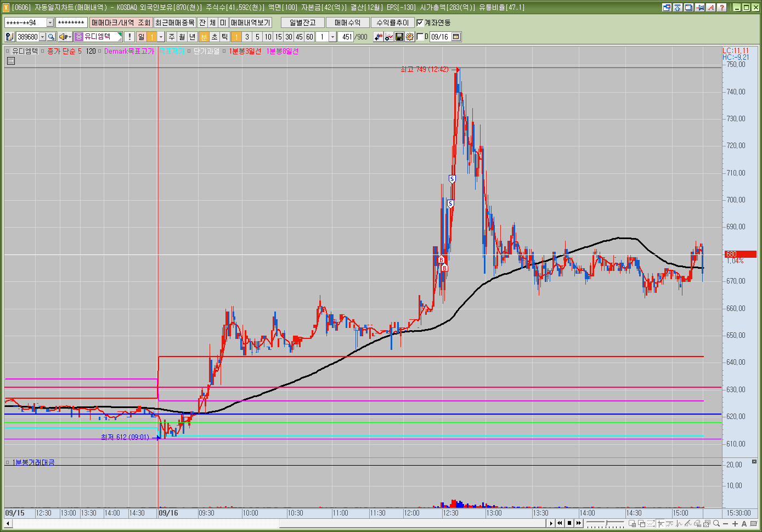Viewport: 762px width, 532px height.
Task: Select the 월 (month) period toggle
Action: [x=182, y=37]
